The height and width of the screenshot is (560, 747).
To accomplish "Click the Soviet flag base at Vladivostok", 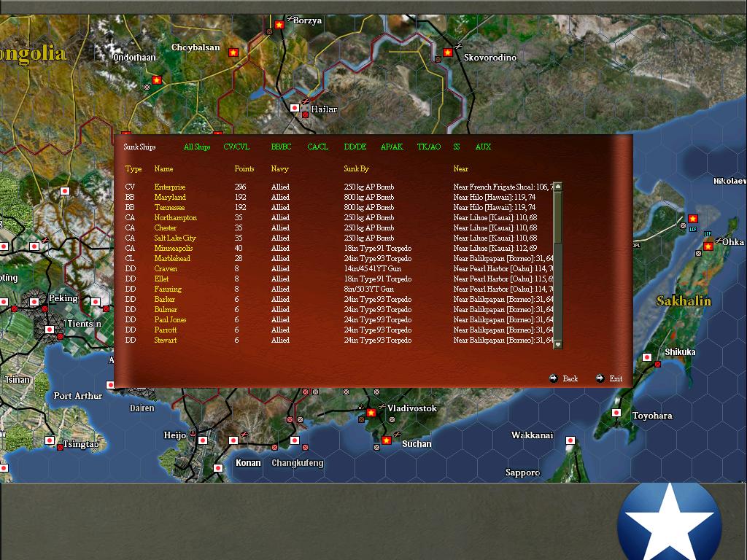I will 371,413.
